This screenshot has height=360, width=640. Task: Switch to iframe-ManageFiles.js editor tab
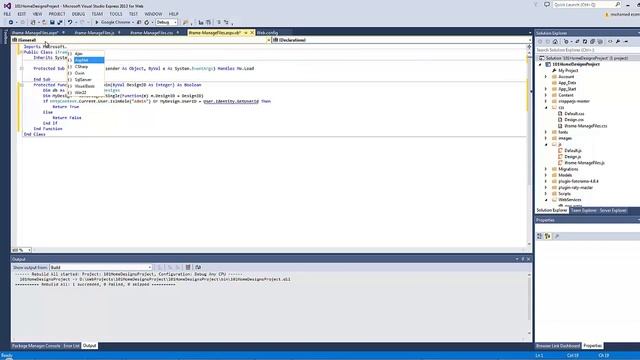(94, 33)
